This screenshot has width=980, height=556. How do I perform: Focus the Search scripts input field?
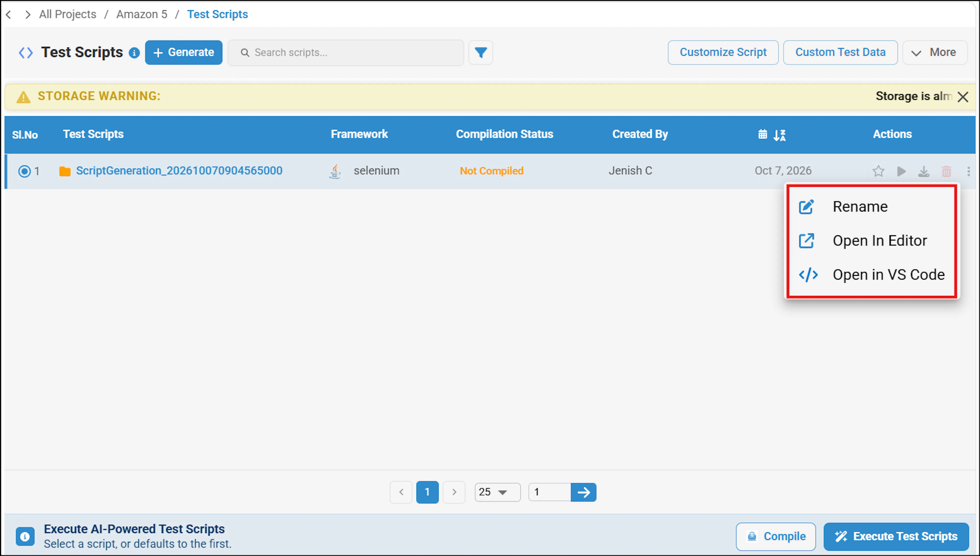click(346, 53)
